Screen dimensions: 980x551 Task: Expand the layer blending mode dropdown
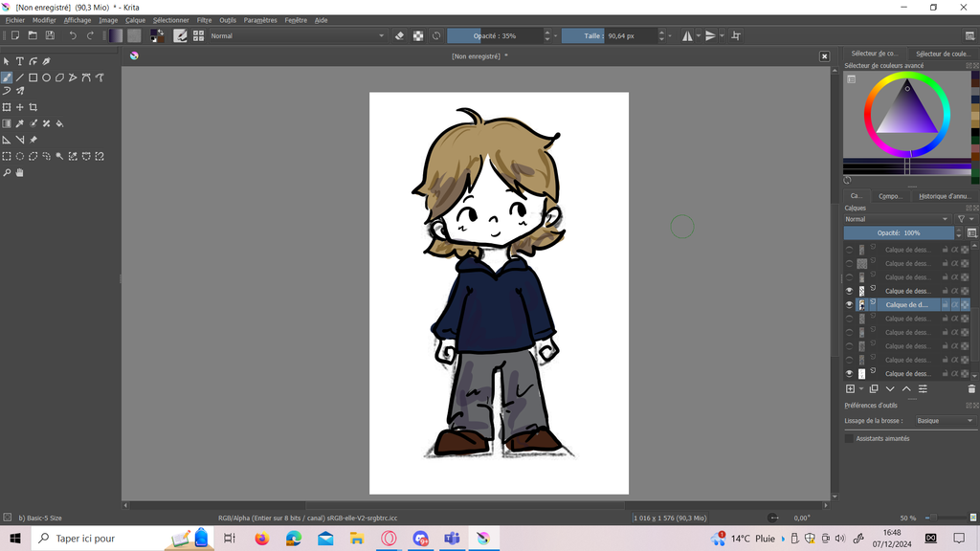tap(898, 219)
